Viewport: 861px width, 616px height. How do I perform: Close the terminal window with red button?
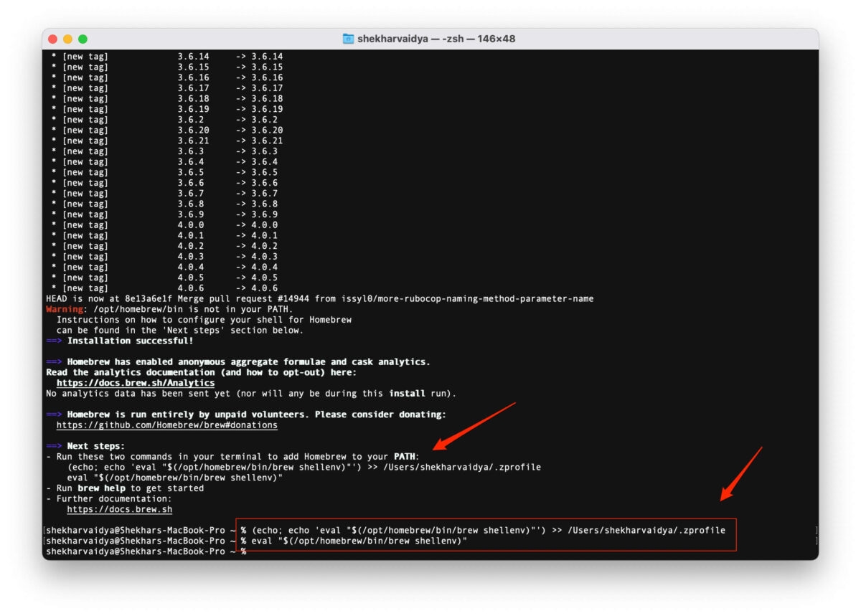[x=53, y=39]
